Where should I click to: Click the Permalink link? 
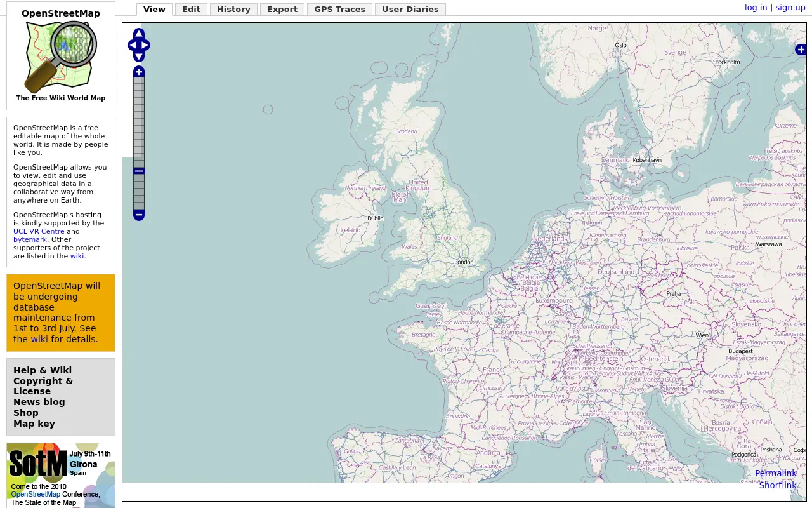click(776, 473)
